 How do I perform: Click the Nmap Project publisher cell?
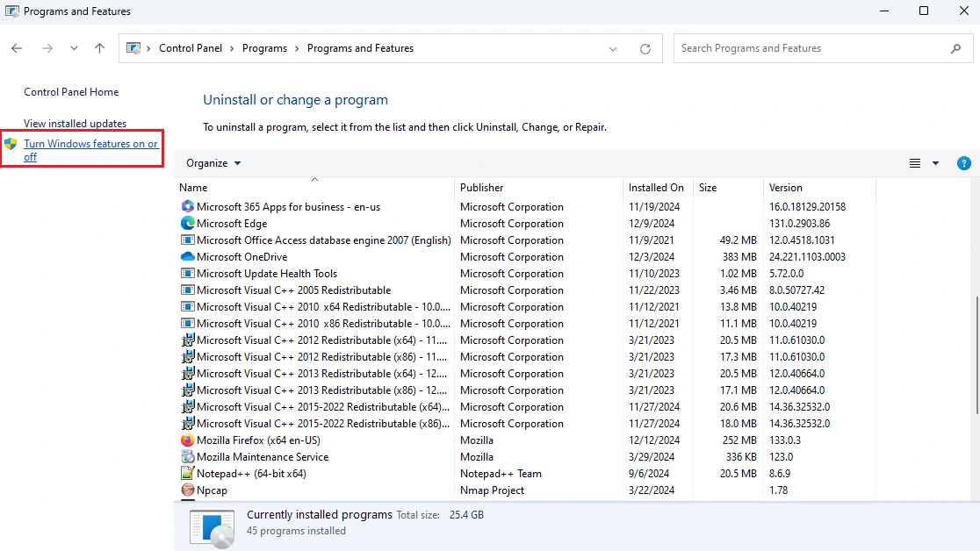click(x=492, y=490)
